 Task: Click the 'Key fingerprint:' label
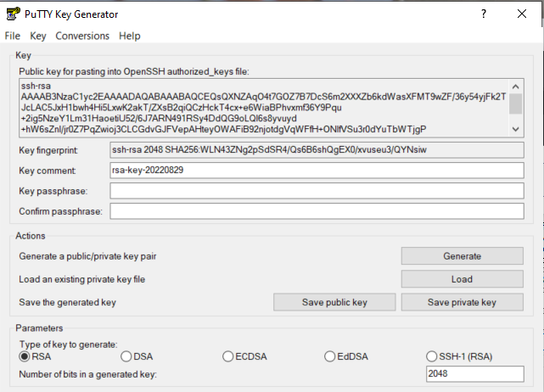(x=48, y=150)
